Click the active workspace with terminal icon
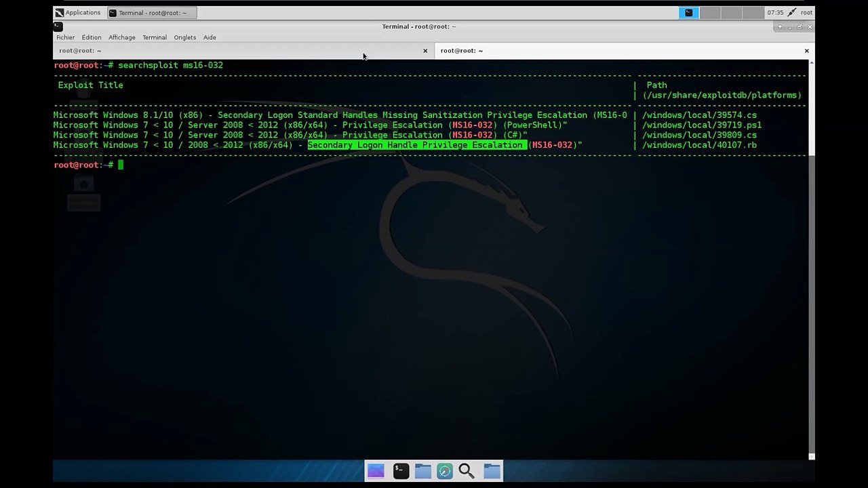Viewport: 868px width, 488px height. click(688, 12)
